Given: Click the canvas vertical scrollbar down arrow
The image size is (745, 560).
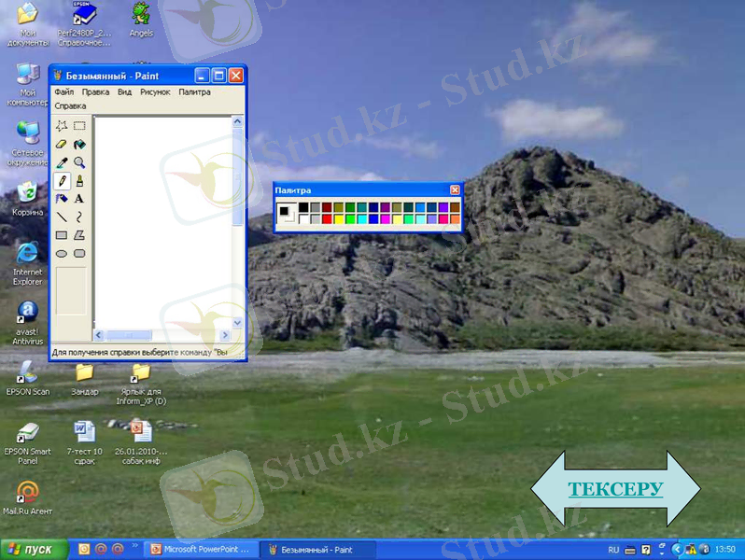Looking at the screenshot, I should click(x=237, y=322).
